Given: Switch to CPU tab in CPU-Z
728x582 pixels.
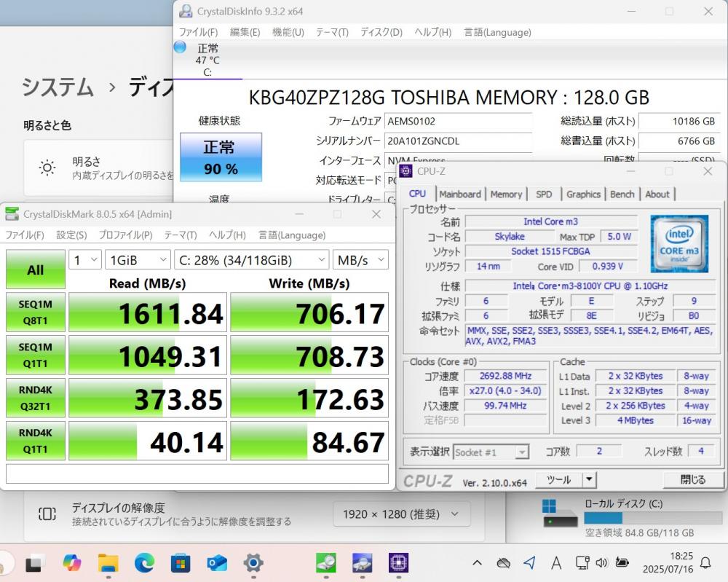Looking at the screenshot, I should pos(417,194).
